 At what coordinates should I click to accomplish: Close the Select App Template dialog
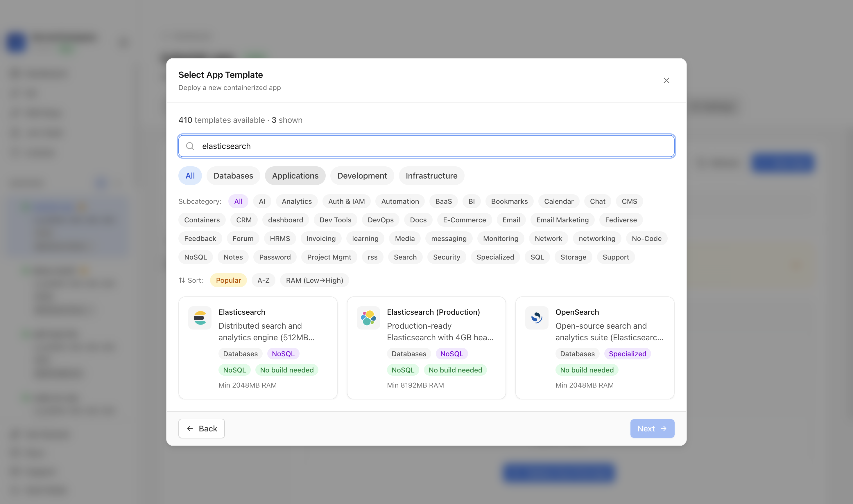tap(666, 80)
